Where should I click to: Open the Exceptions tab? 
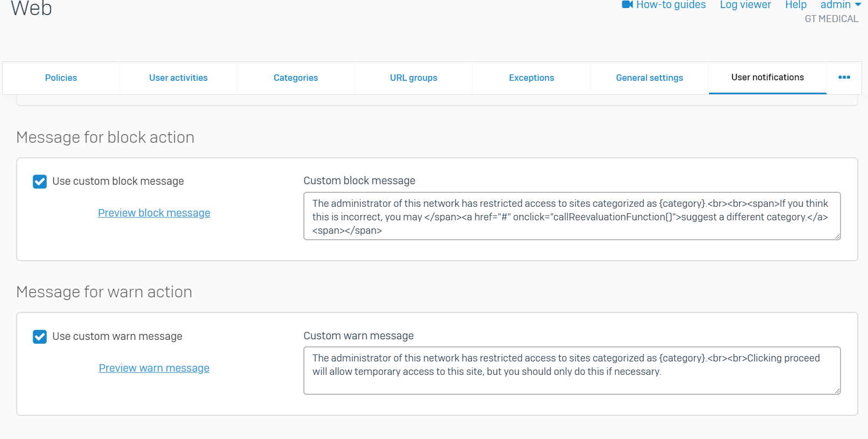[x=531, y=78]
